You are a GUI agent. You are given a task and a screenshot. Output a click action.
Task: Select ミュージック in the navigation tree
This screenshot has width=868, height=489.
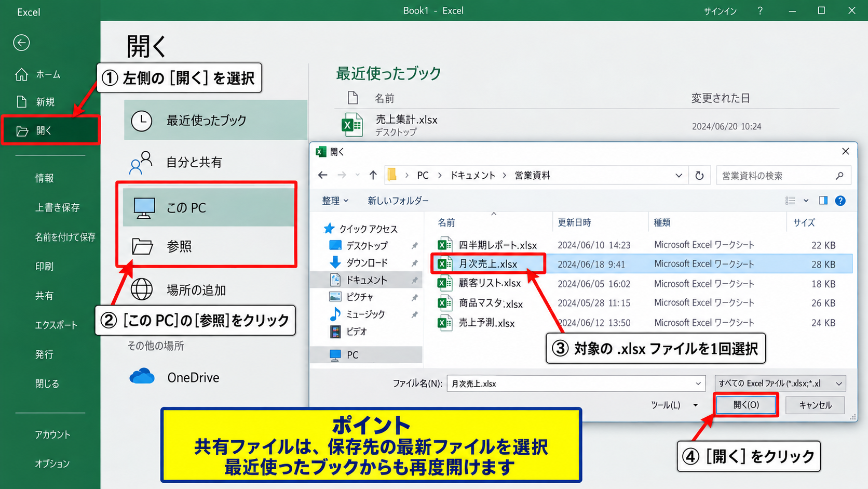(367, 314)
